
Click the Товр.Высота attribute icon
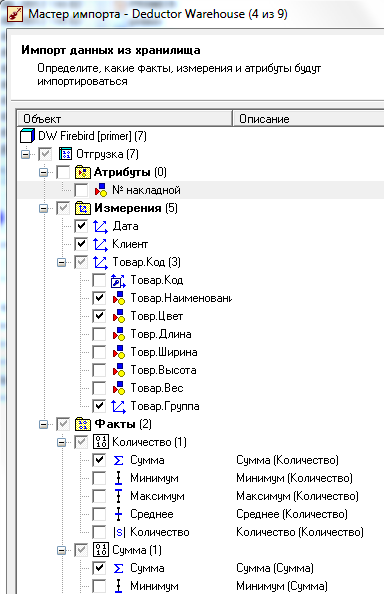[119, 370]
